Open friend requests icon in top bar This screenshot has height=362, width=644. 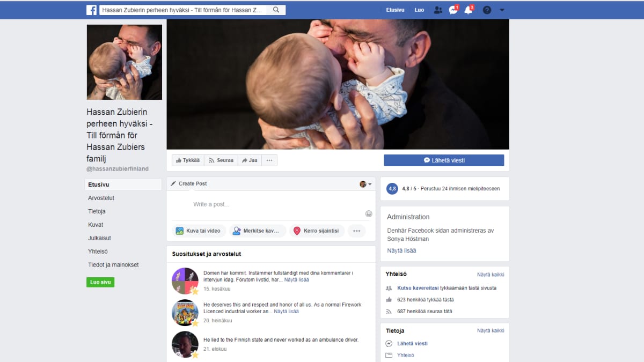438,10
